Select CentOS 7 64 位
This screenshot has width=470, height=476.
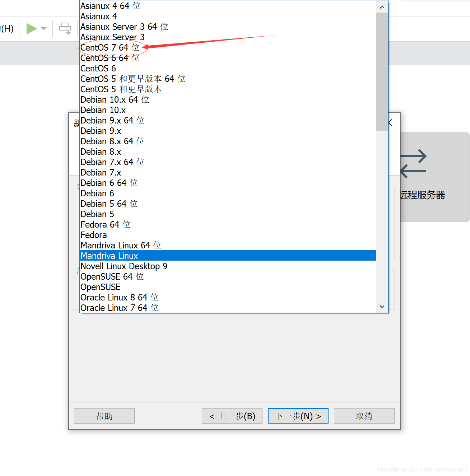[x=228, y=48]
